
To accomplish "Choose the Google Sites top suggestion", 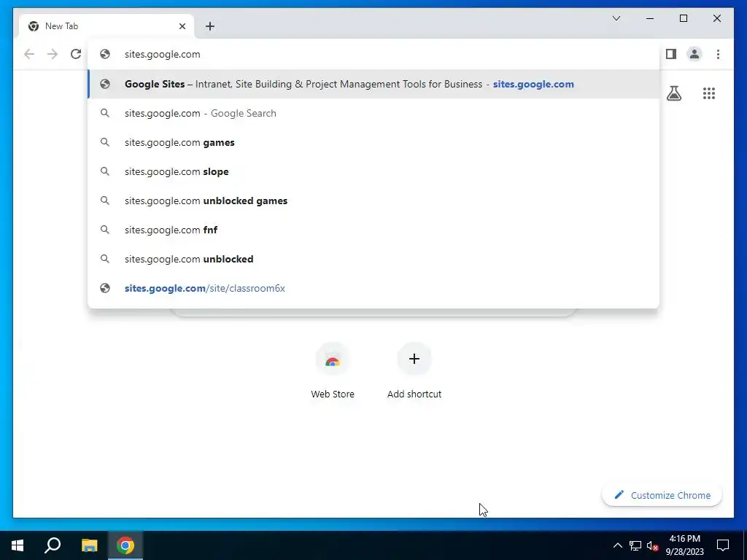I will tap(373, 85).
